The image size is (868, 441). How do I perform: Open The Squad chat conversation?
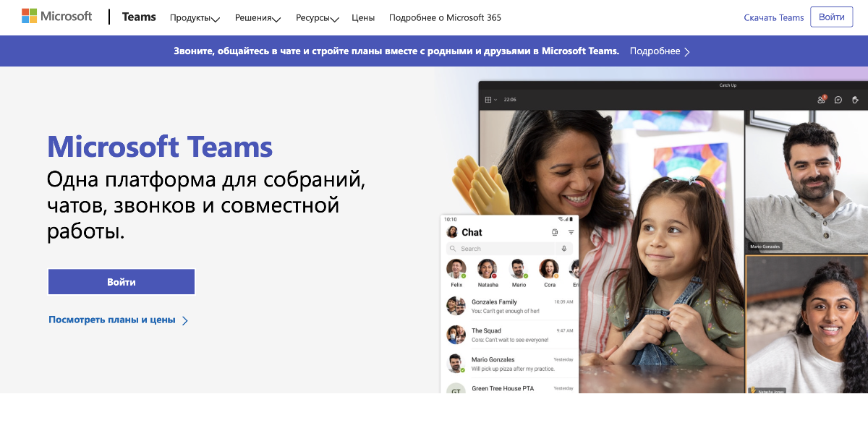tap(510, 335)
